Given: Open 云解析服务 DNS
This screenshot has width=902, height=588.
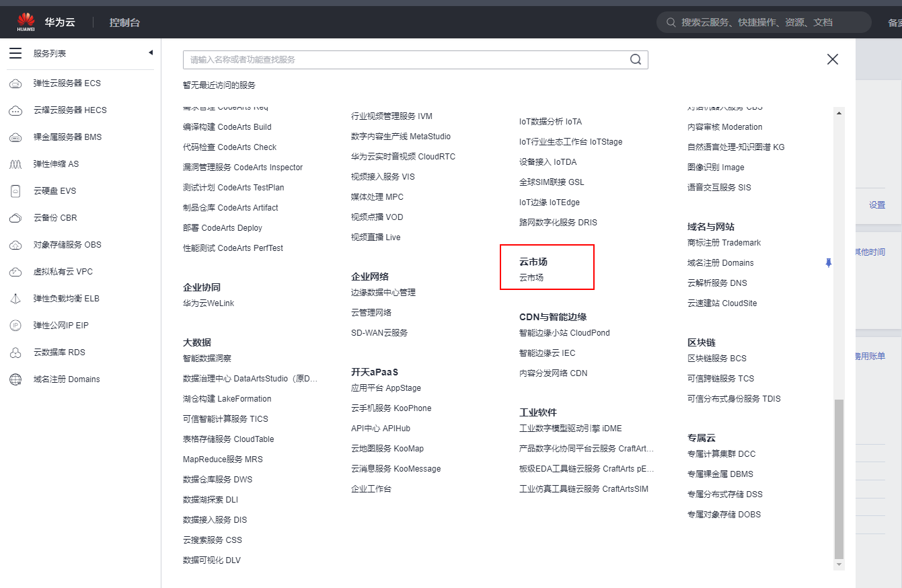Looking at the screenshot, I should [x=718, y=283].
